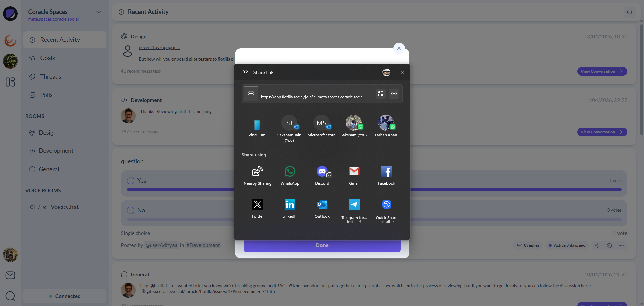Screen dimensions: 644x306
Task: Open poll more options menu
Action: coord(621,246)
